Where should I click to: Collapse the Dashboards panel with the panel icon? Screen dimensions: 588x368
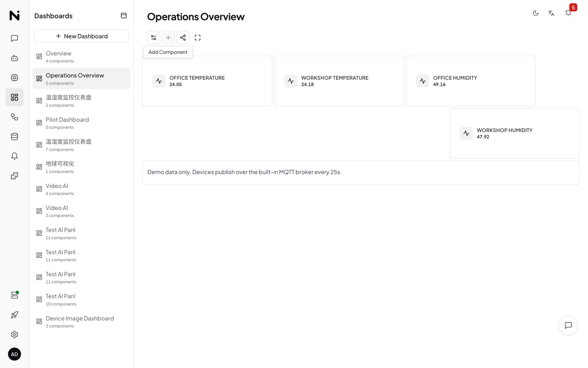pos(124,16)
